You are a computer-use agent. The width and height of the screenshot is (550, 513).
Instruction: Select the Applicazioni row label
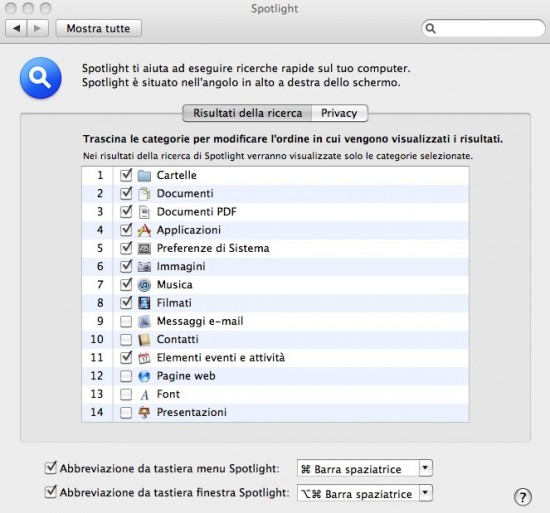point(189,230)
